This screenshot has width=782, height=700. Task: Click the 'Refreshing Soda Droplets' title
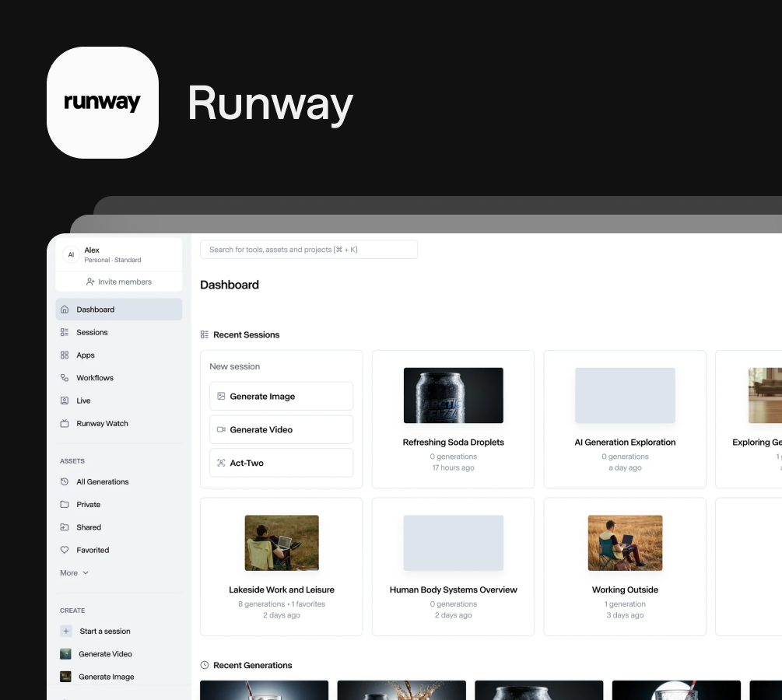(454, 443)
